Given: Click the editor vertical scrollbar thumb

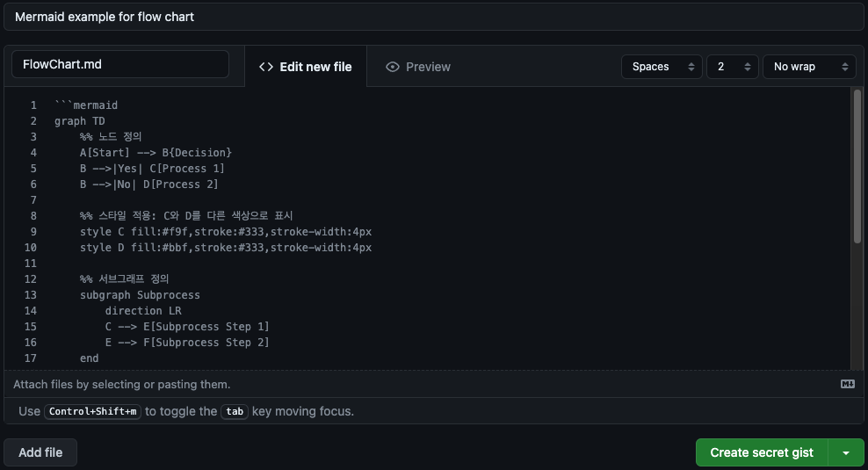Looking at the screenshot, I should [x=857, y=166].
